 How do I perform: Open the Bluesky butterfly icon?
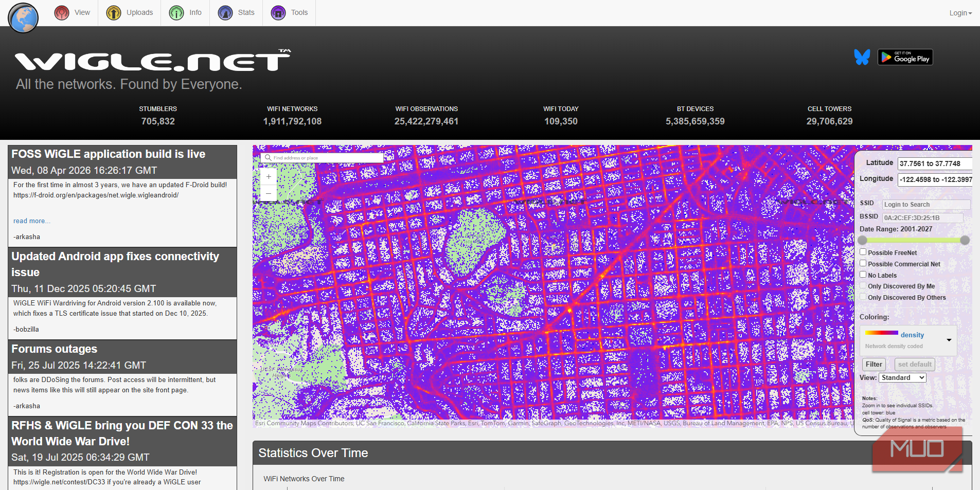(862, 57)
